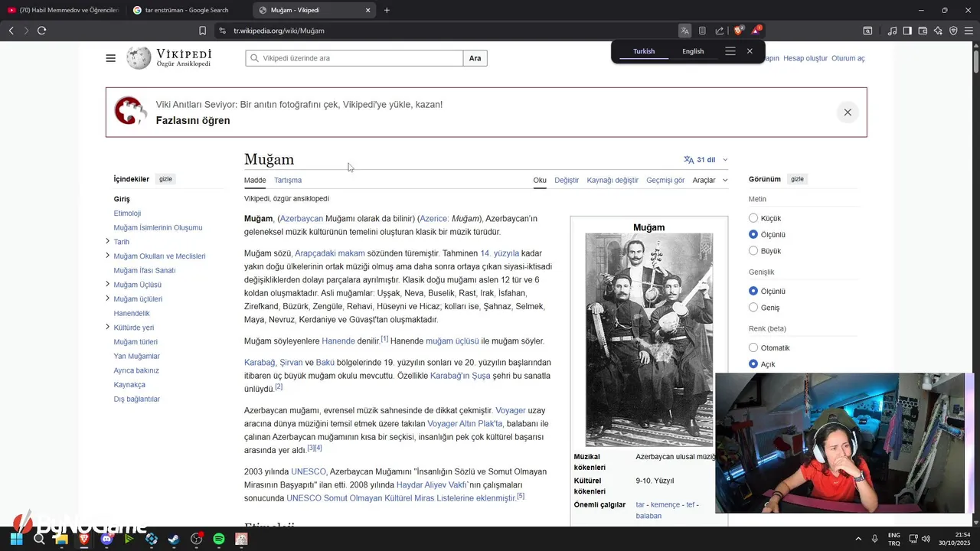The height and width of the screenshot is (551, 980).
Task: Open Kaynağı değiştir tab
Action: point(612,181)
